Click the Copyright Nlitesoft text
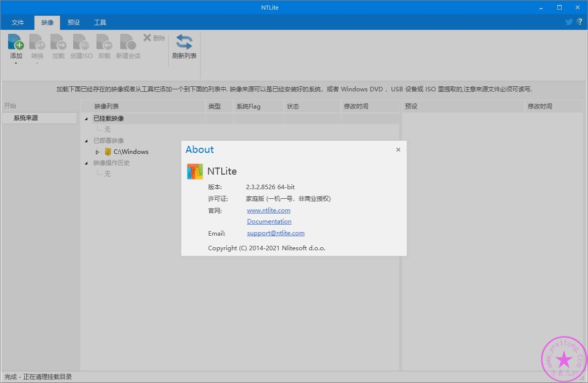The image size is (588, 383). [x=267, y=248]
